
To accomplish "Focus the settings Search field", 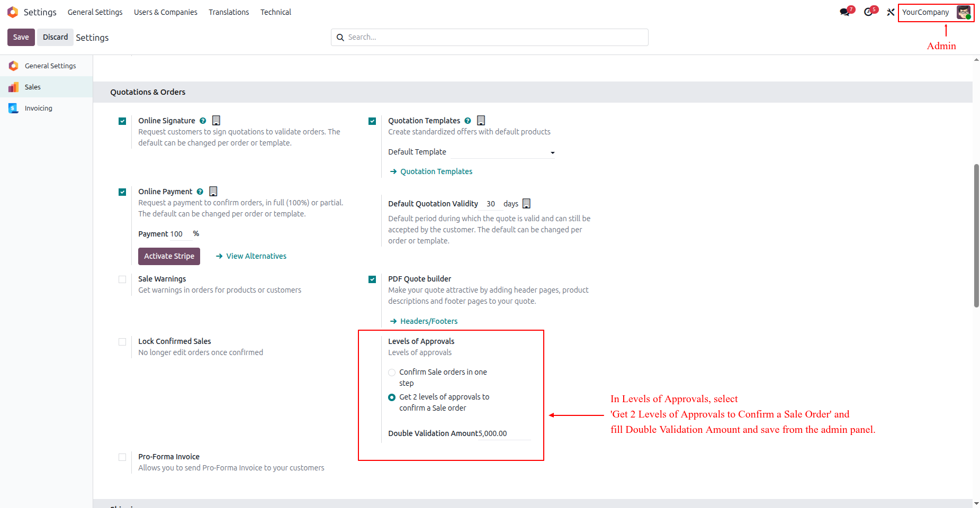I will 490,37.
